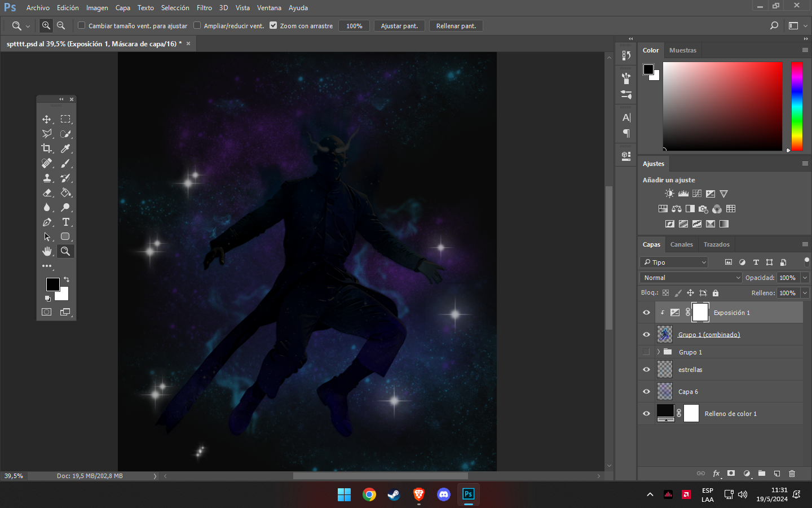Select the Polygonal Lasso tool

click(47, 134)
